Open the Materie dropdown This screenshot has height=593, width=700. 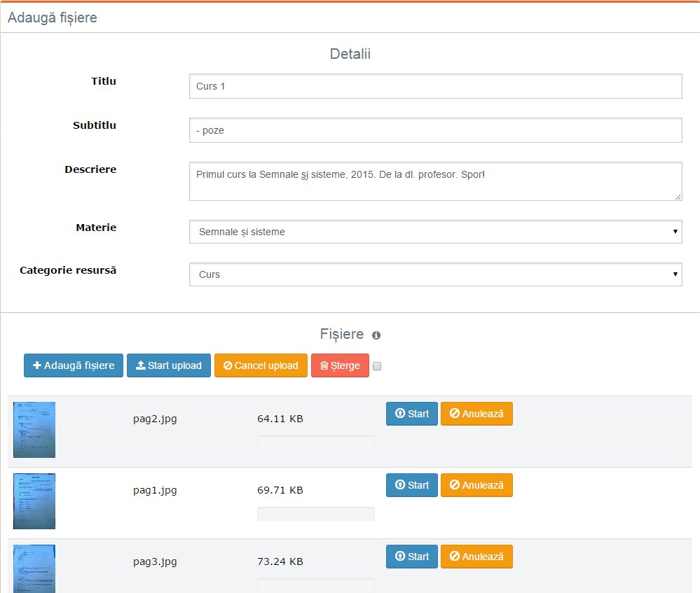pyautogui.click(x=436, y=232)
